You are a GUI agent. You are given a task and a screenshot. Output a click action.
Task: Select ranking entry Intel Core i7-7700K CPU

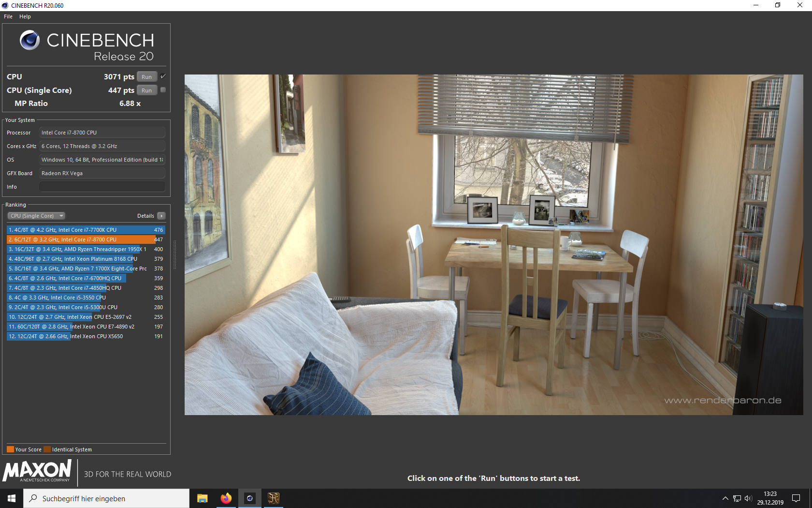(x=86, y=230)
